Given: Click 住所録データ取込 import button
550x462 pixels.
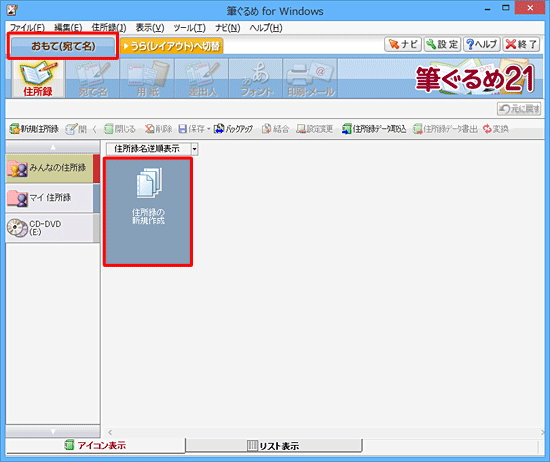Looking at the screenshot, I should 374,129.
